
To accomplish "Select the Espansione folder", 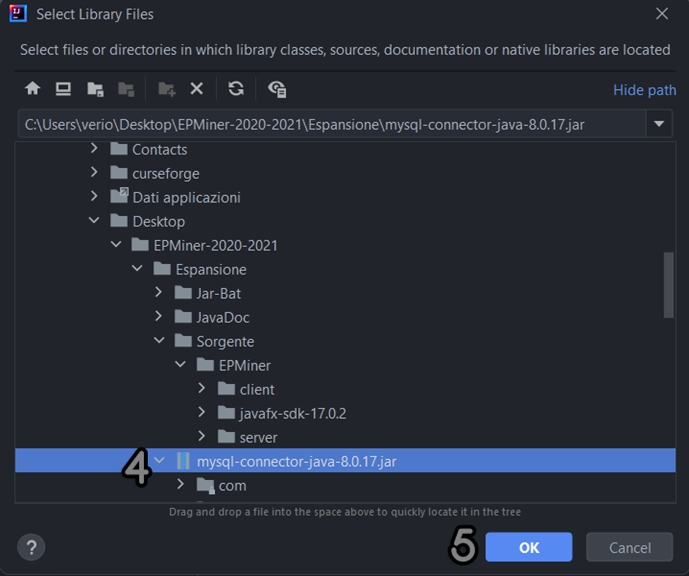I will pyautogui.click(x=345, y=269).
